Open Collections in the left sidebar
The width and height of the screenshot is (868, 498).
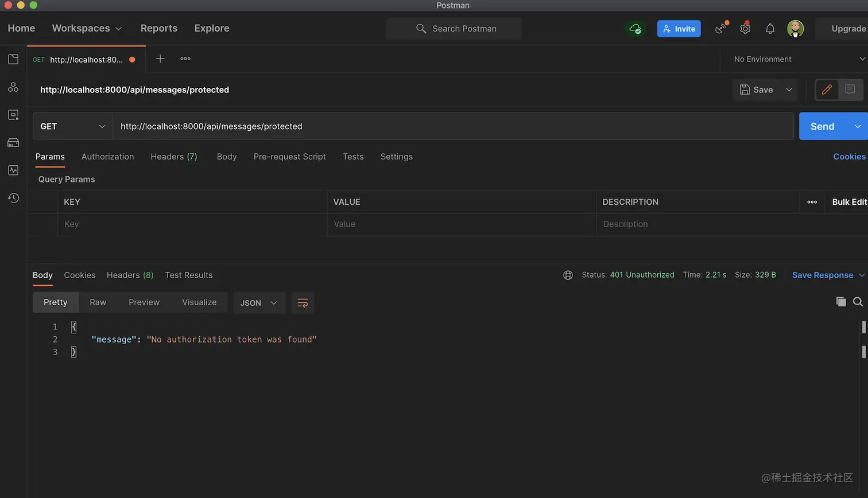pos(13,59)
